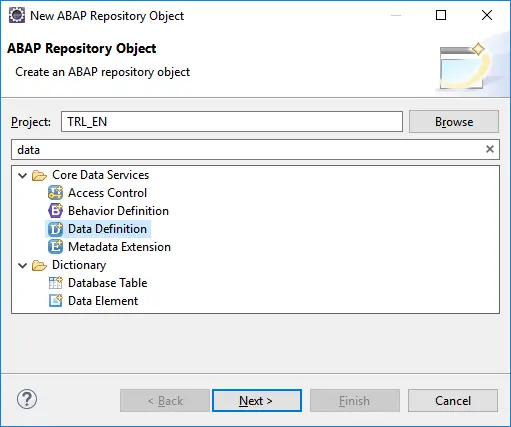Click the Database Table grid icon

click(55, 283)
